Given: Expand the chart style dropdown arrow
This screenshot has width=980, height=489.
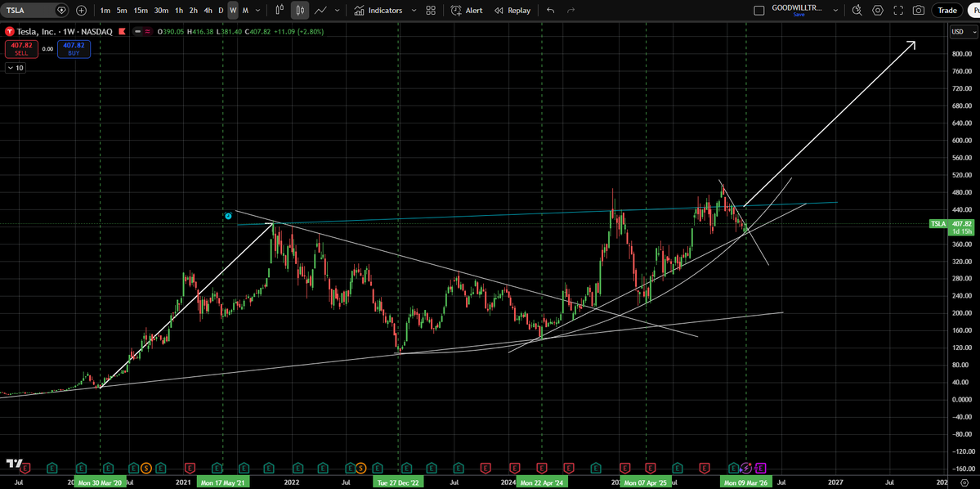Looking at the screenshot, I should click(338, 10).
